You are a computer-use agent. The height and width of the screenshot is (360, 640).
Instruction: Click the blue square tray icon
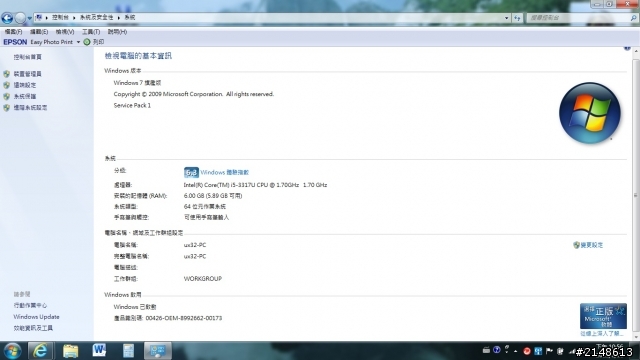tap(538, 351)
